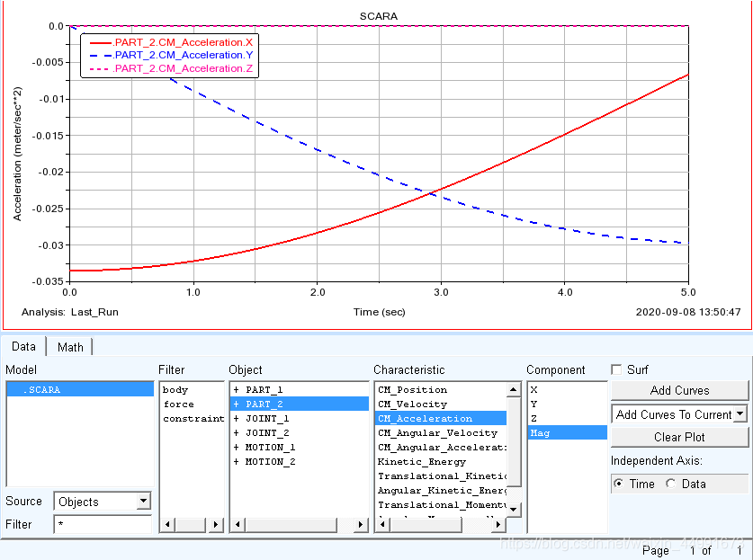This screenshot has height=560, width=753.
Task: Switch to the Math tab
Action: [x=70, y=347]
